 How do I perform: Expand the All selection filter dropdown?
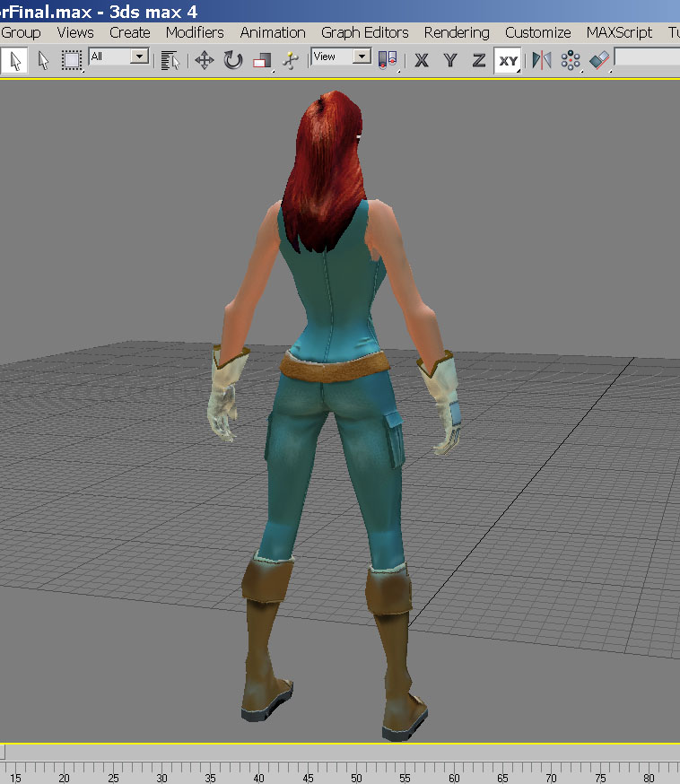point(139,57)
